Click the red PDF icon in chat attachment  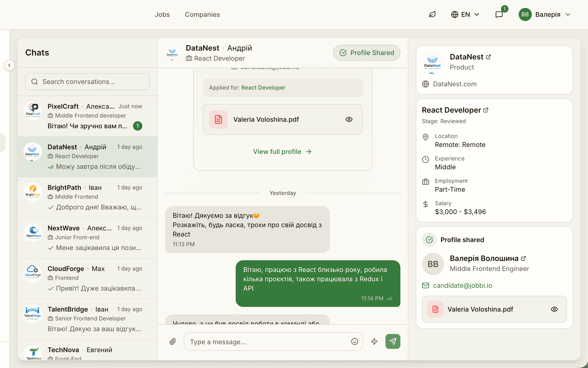(218, 119)
